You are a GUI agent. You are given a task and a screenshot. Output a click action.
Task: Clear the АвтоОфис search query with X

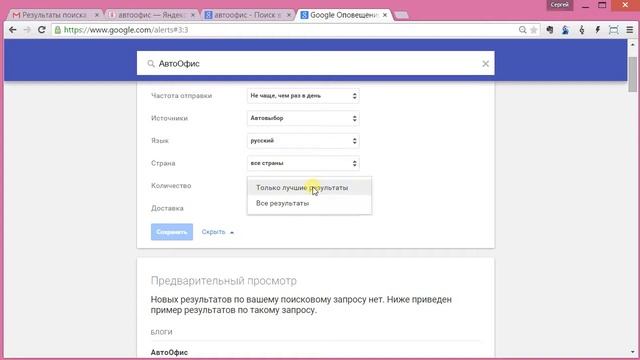click(x=485, y=64)
